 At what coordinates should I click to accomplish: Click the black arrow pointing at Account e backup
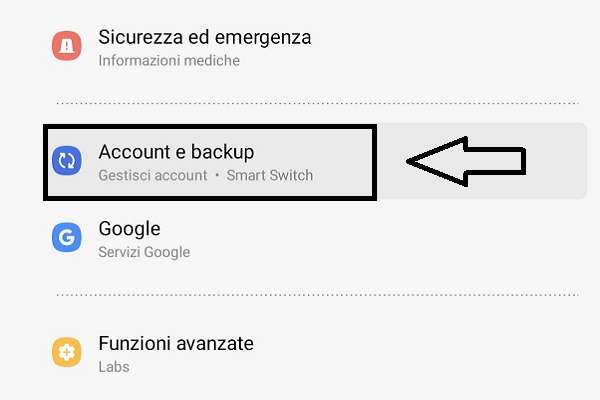pyautogui.click(x=463, y=160)
